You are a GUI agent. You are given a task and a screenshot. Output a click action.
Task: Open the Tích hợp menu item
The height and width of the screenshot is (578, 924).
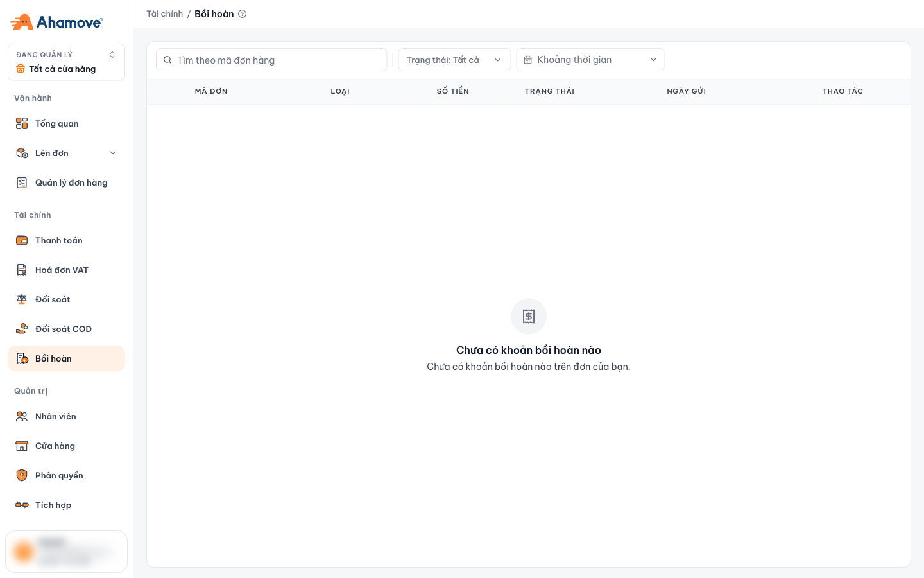(66, 505)
